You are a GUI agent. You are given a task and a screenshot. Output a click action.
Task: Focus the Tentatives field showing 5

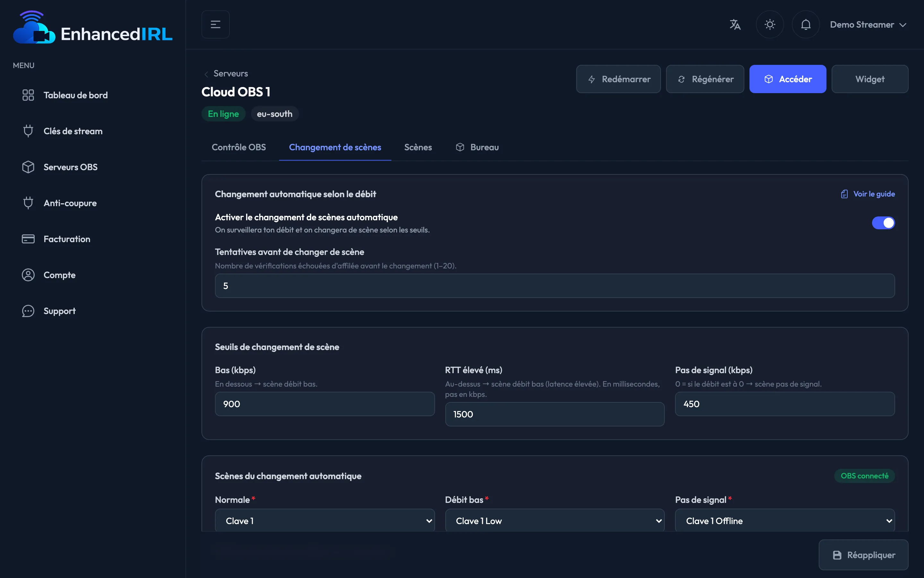[x=554, y=286]
